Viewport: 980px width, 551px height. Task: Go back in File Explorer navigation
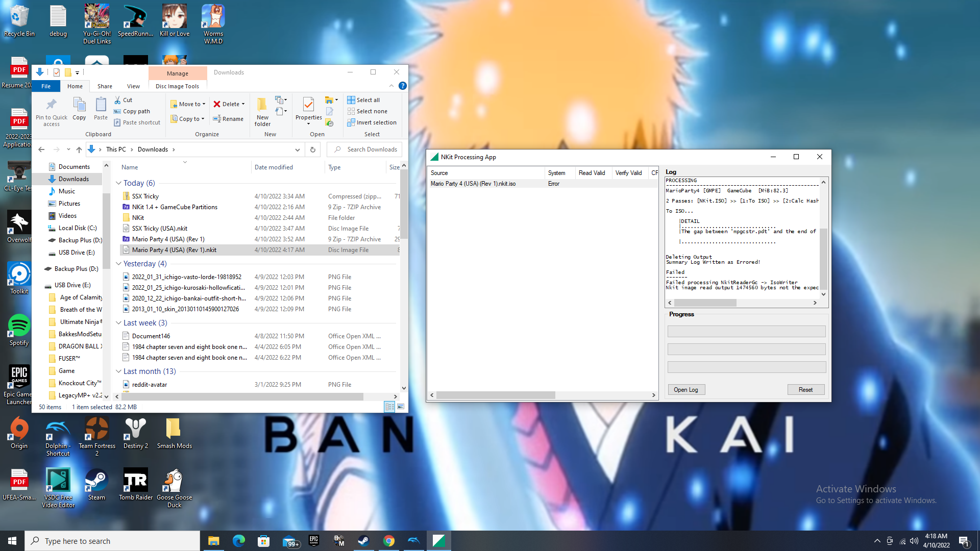pos(41,149)
